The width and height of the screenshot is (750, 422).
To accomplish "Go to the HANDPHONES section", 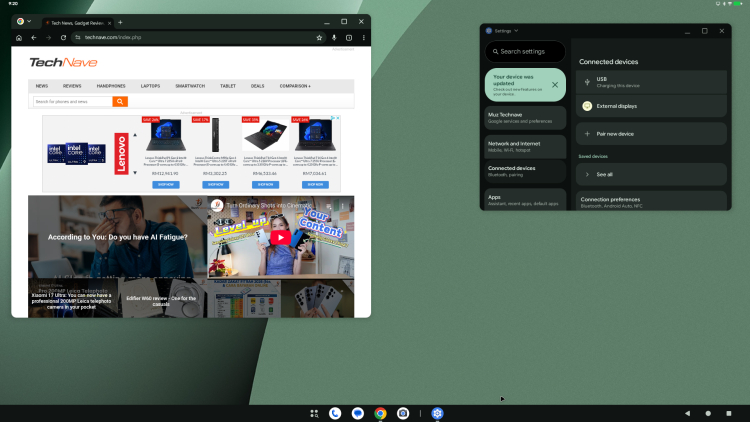I will (x=111, y=86).
